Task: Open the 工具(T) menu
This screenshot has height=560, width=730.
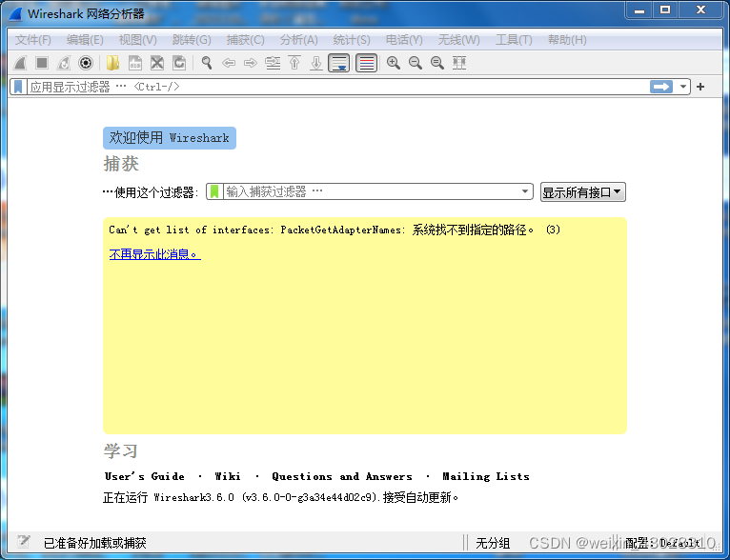Action: [x=514, y=40]
